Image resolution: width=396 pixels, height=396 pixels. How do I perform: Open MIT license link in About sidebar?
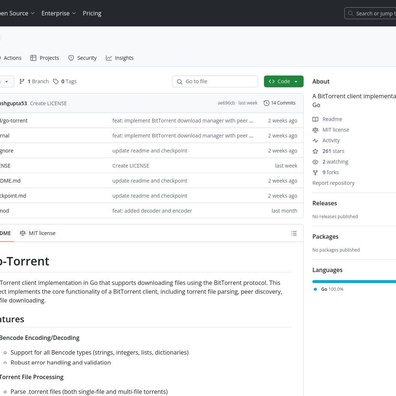[336, 130]
